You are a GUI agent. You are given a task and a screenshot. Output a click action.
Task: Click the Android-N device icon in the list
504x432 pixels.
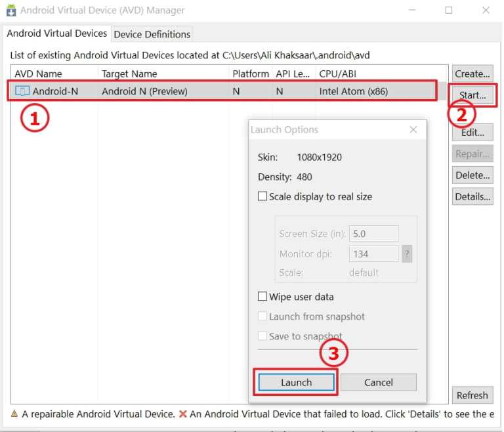pos(22,91)
